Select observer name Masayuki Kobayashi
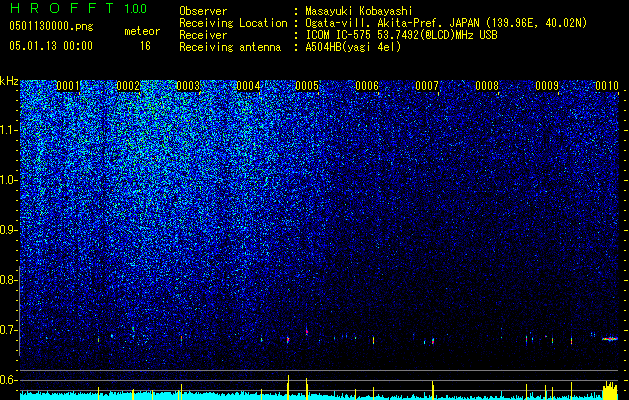Screen dimensions: 629x400 point(359,11)
